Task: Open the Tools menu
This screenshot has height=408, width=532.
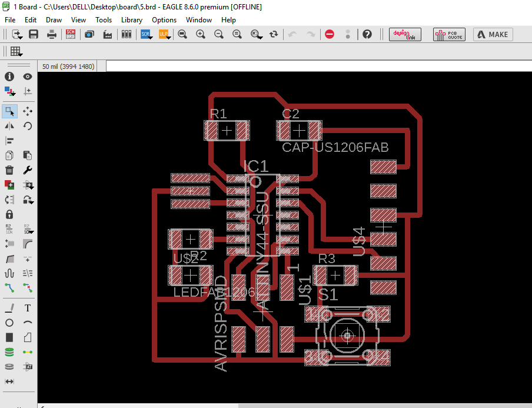Action: [104, 20]
